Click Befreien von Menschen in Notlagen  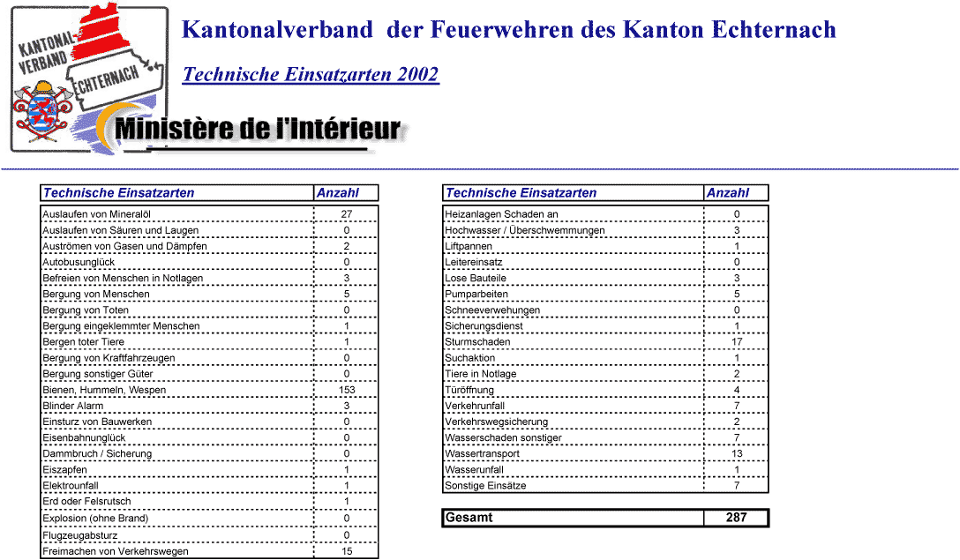pos(123,278)
